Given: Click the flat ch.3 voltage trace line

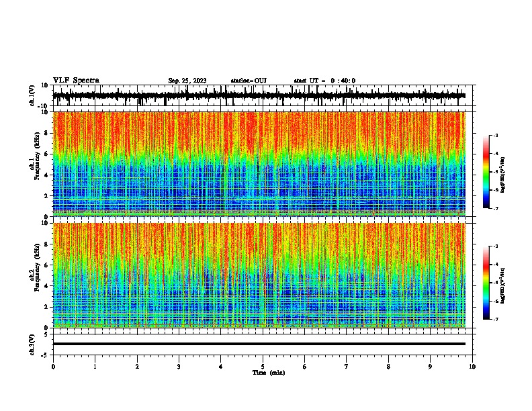Looking at the screenshot, I should click(x=259, y=344).
